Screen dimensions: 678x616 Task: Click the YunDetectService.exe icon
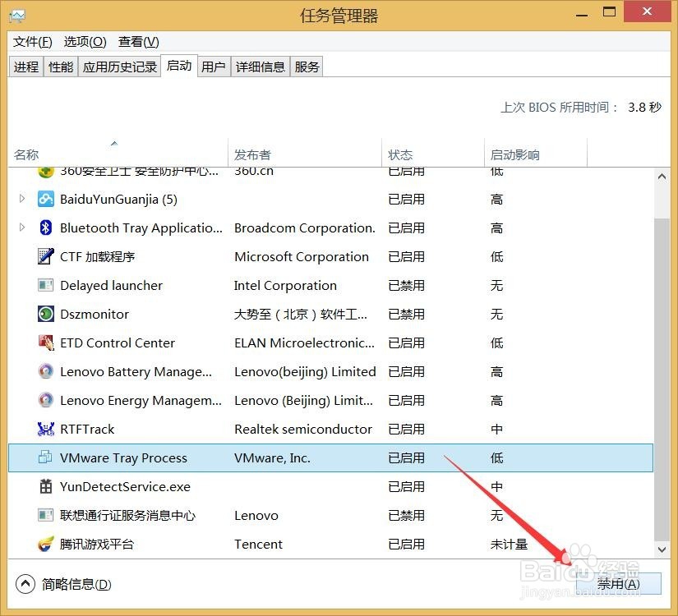coord(46,486)
